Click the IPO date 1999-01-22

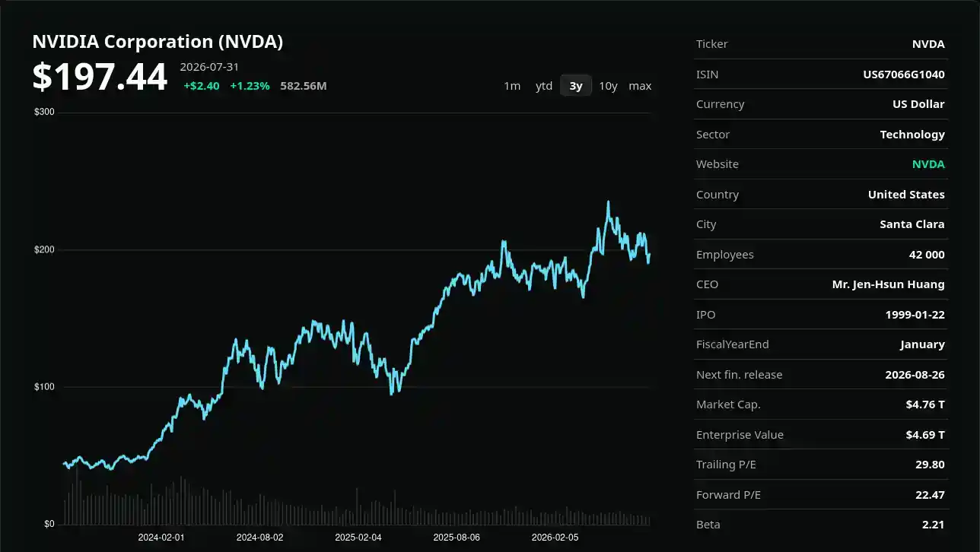915,315
